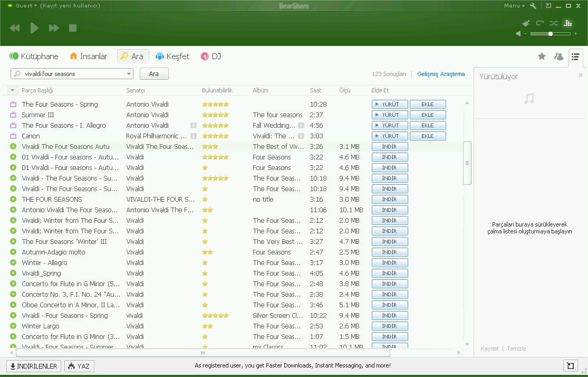Click the green icon beside Vivaldi_Spring
588x377 pixels.
[x=13, y=274]
